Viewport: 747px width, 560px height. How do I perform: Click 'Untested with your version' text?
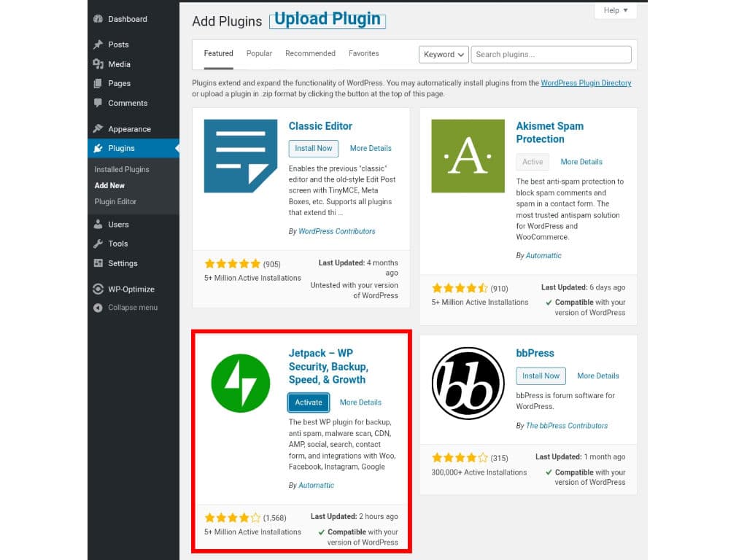[x=354, y=285]
